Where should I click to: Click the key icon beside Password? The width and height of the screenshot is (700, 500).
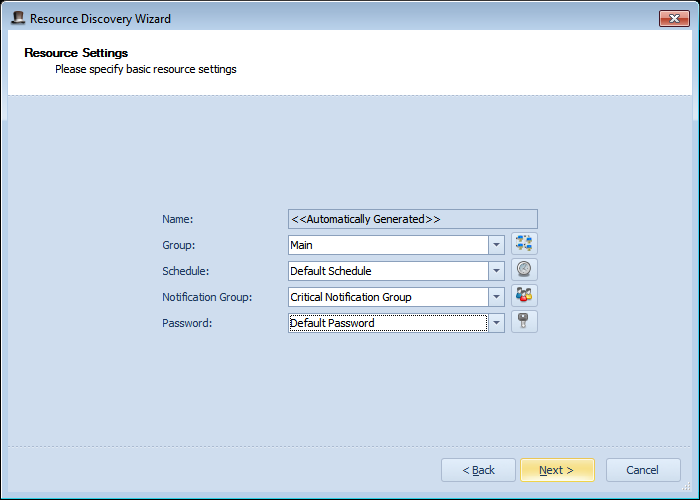tap(524, 321)
